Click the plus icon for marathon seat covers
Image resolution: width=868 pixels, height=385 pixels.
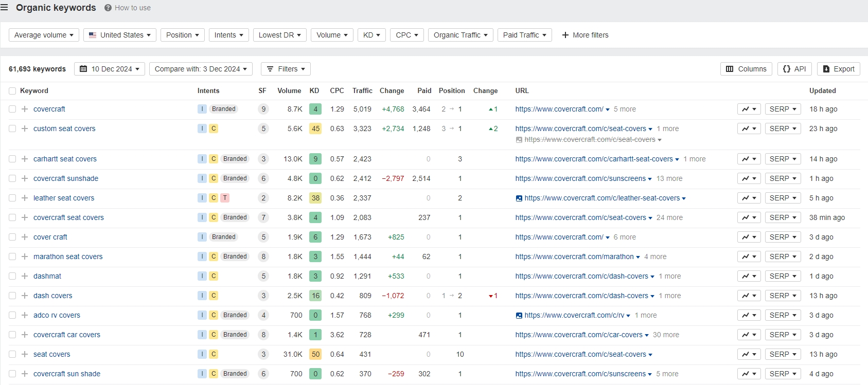pyautogui.click(x=25, y=256)
